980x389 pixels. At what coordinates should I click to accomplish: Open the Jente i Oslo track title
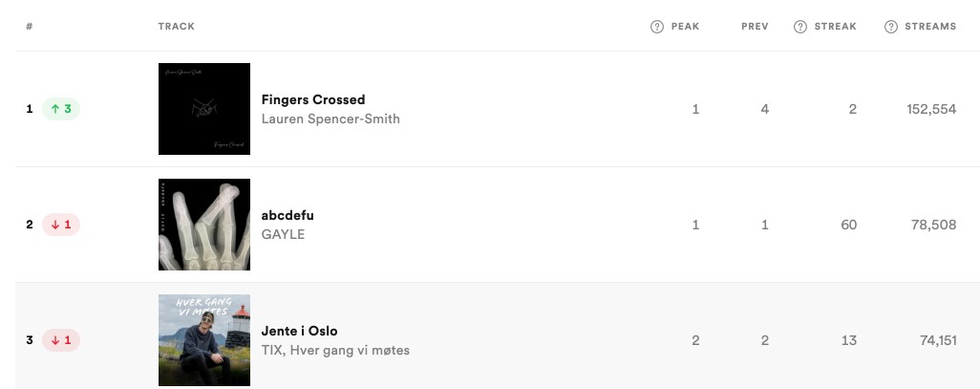coord(299,331)
